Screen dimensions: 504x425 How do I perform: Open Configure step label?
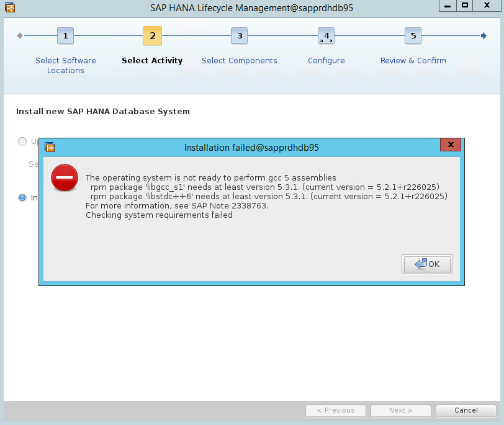(x=326, y=61)
